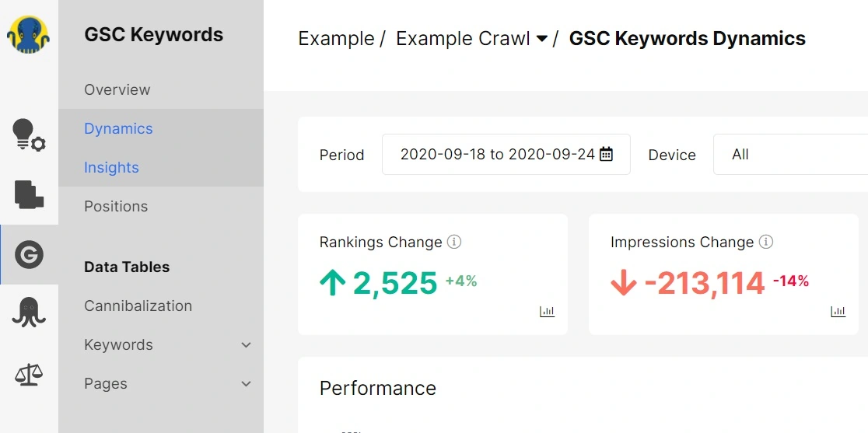This screenshot has width=868, height=433.
Task: Open the Device dropdown showing All
Action: [x=789, y=155]
